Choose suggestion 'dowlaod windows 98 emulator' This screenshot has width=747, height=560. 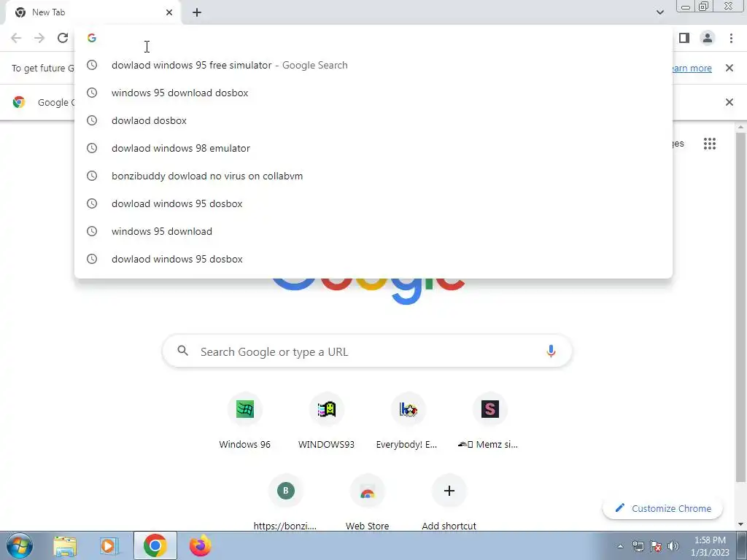coord(373,148)
